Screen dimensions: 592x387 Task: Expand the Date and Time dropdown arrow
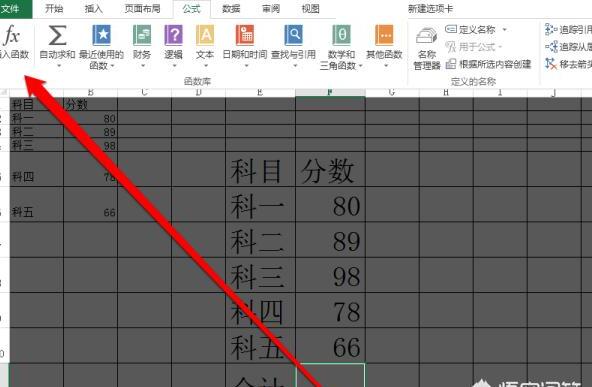(246, 66)
